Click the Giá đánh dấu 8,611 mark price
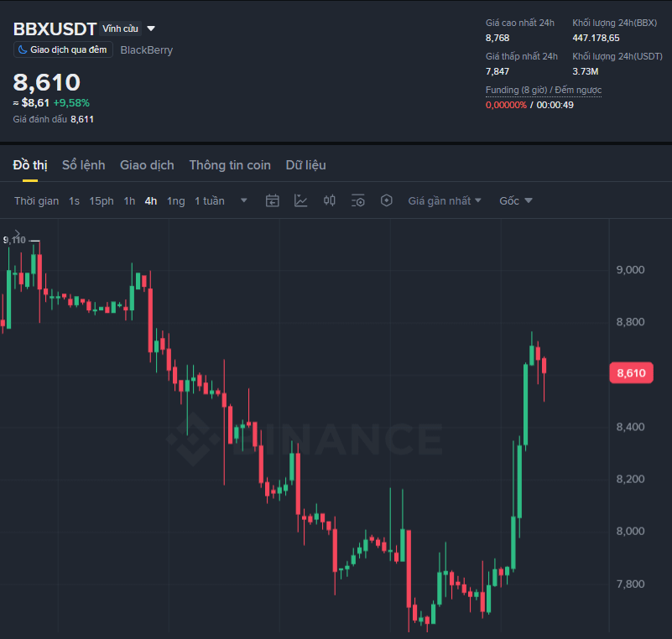This screenshot has width=672, height=639. pos(53,119)
